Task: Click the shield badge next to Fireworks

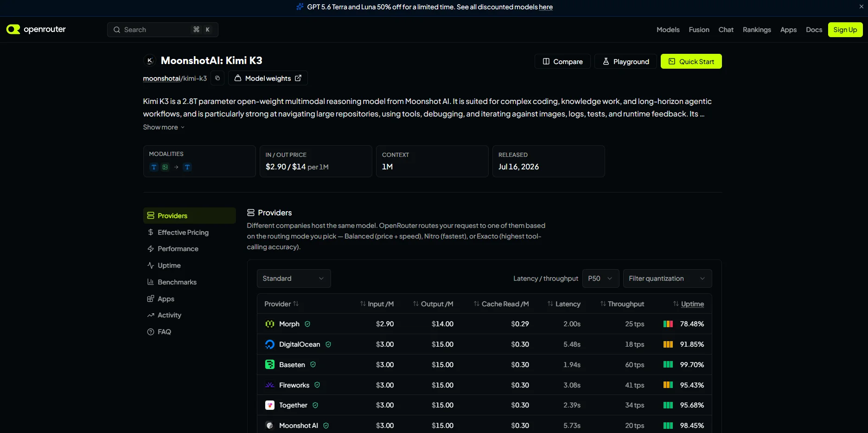Action: click(x=317, y=385)
